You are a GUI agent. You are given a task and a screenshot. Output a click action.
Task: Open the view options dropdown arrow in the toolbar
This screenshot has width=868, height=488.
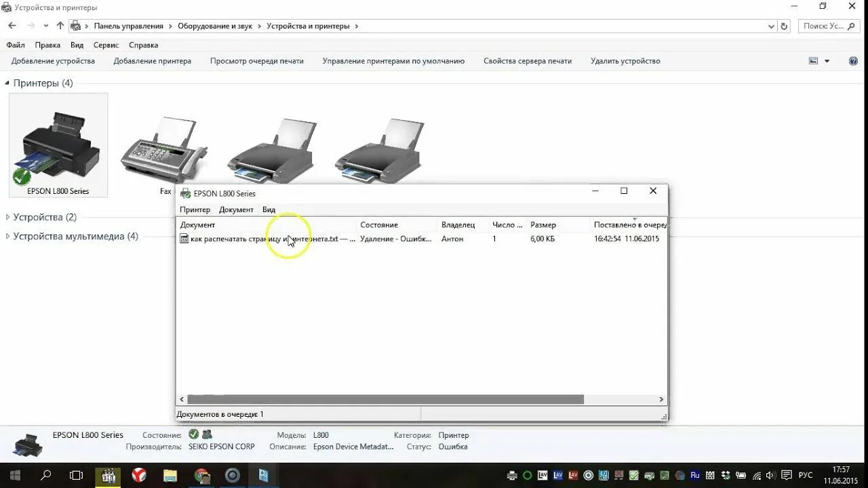pos(827,61)
